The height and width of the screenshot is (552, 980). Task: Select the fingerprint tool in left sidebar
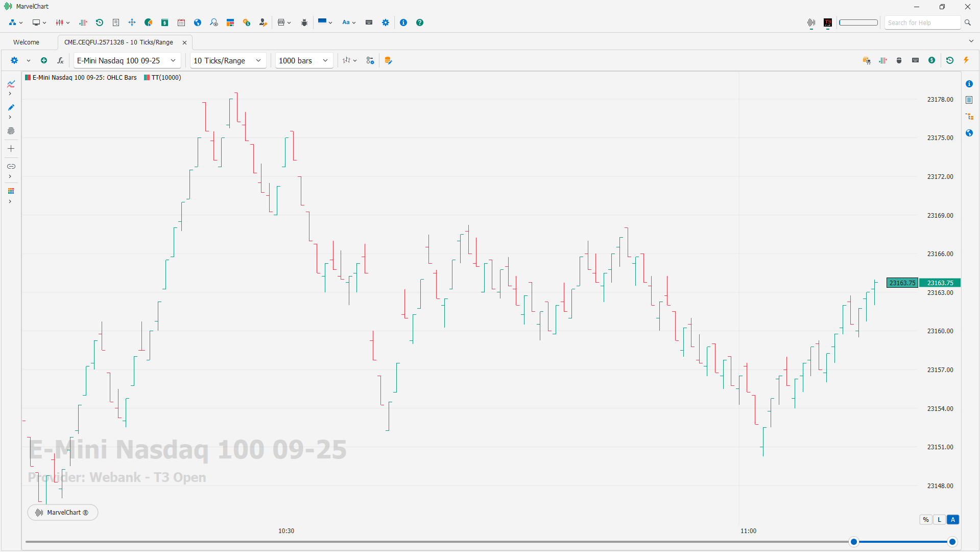pos(11,131)
